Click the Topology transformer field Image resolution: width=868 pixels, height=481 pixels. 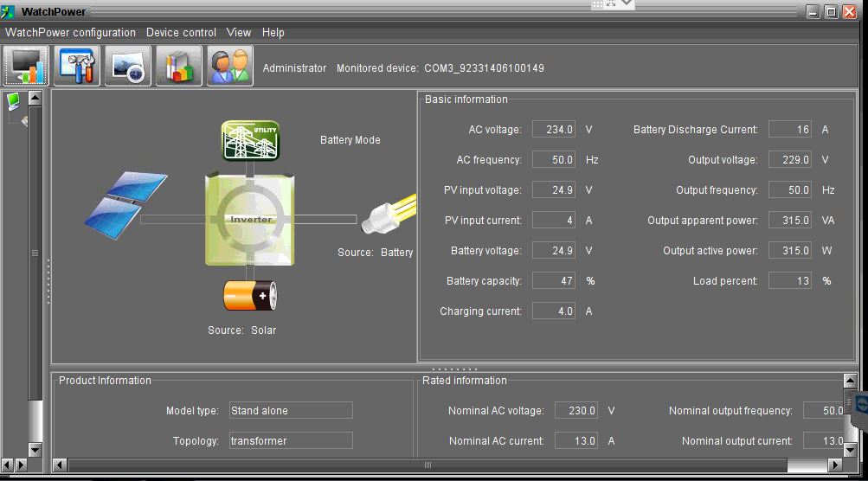click(x=291, y=440)
